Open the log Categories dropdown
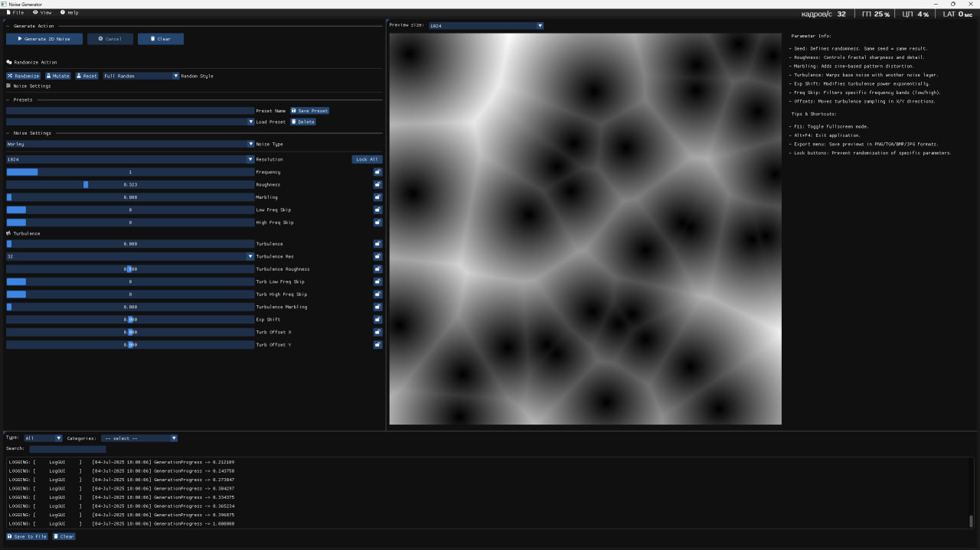 pos(139,438)
